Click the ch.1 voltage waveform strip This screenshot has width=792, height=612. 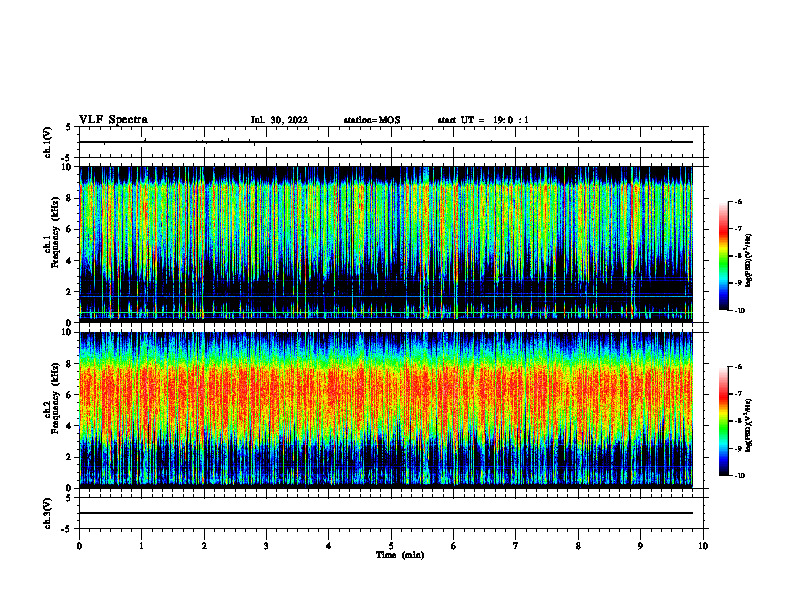(x=391, y=142)
